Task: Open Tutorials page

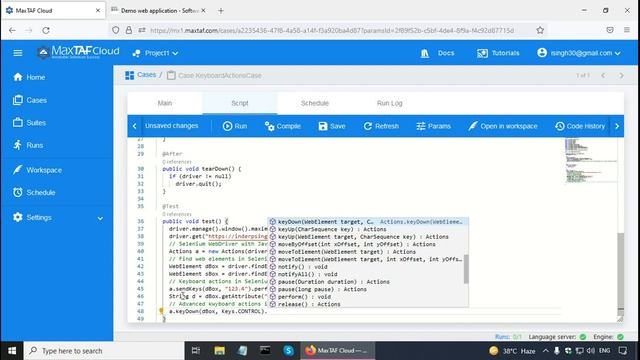Action: tap(498, 53)
